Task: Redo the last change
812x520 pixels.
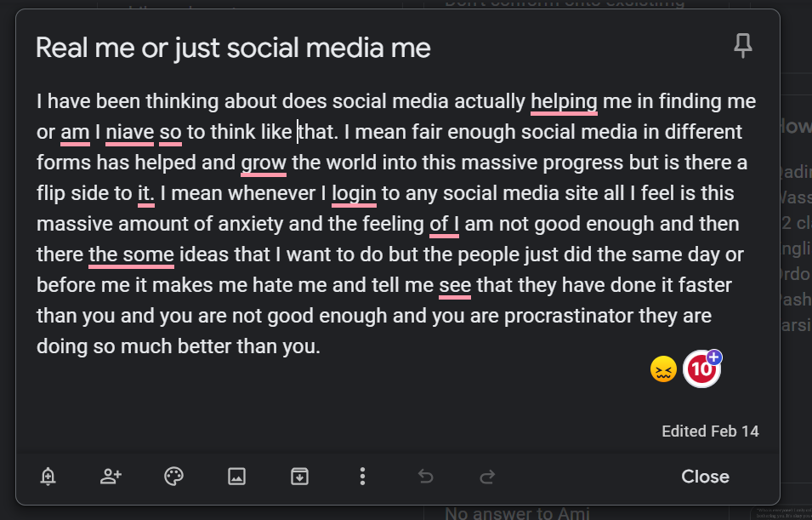Action: pyautogui.click(x=488, y=476)
